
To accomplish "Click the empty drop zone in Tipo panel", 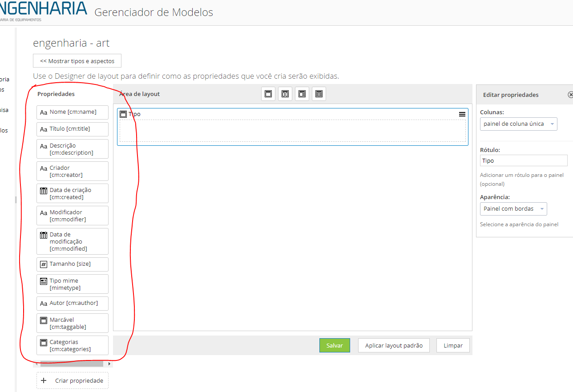I will pos(293,131).
